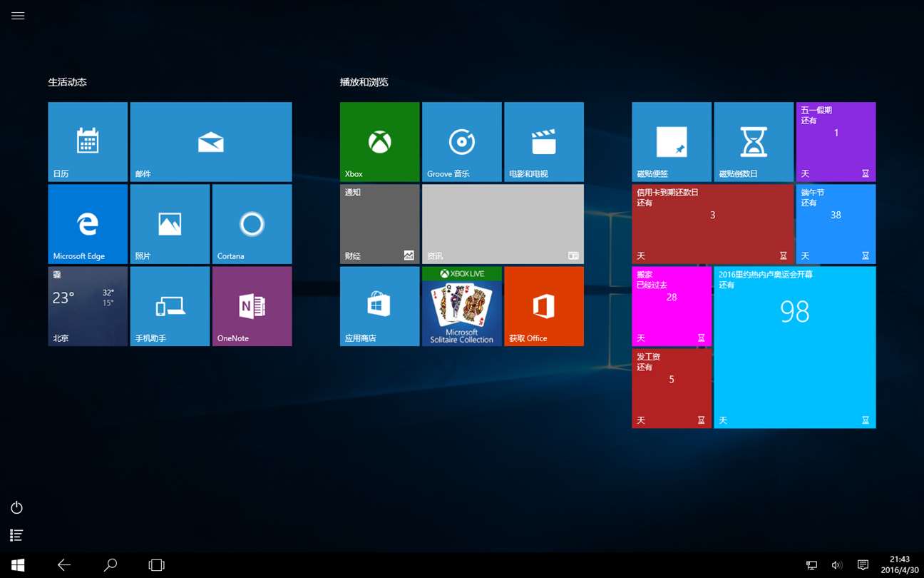Open the 北京 weather tile
Image resolution: width=924 pixels, height=578 pixels.
point(88,306)
